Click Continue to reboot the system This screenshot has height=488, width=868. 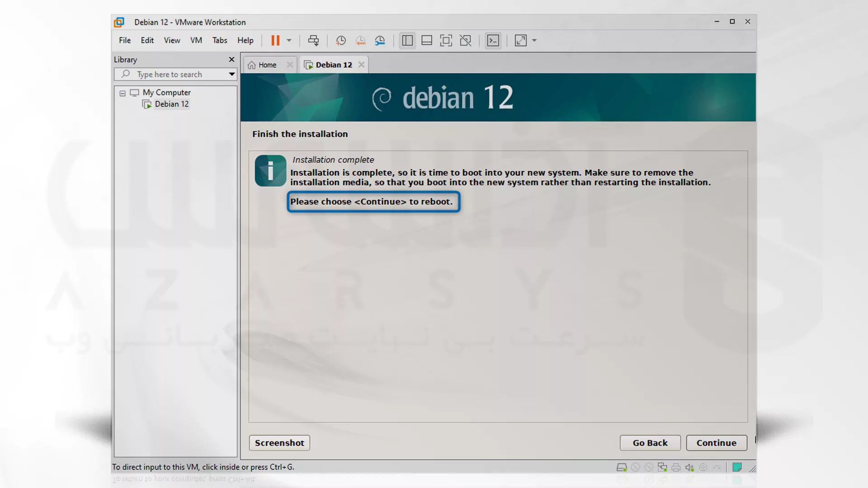pos(716,443)
